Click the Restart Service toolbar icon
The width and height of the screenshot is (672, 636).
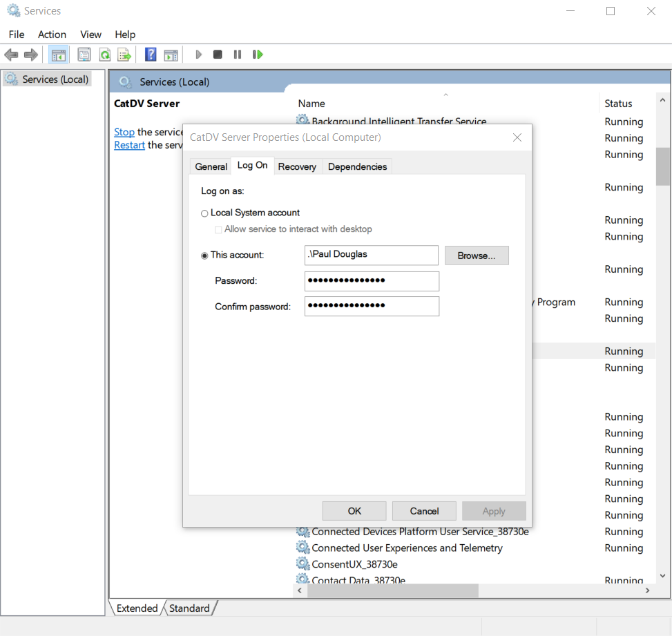click(258, 55)
